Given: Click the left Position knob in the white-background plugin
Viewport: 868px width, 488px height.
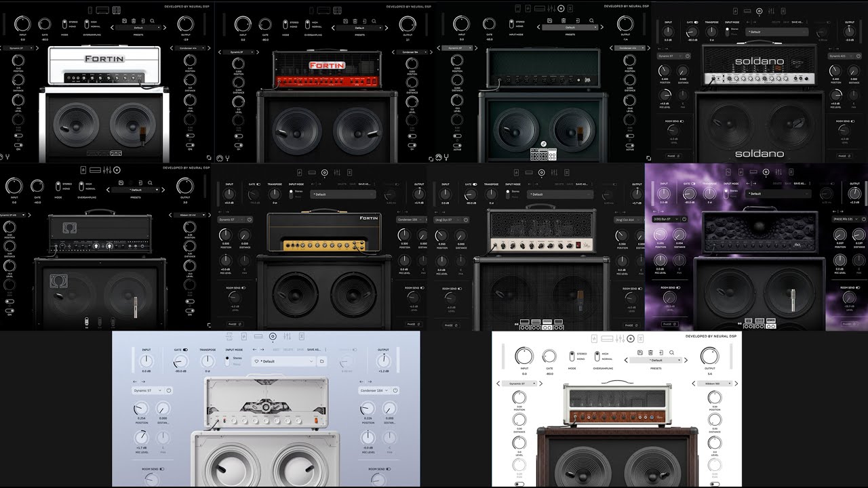Looking at the screenshot, I should click(519, 397).
